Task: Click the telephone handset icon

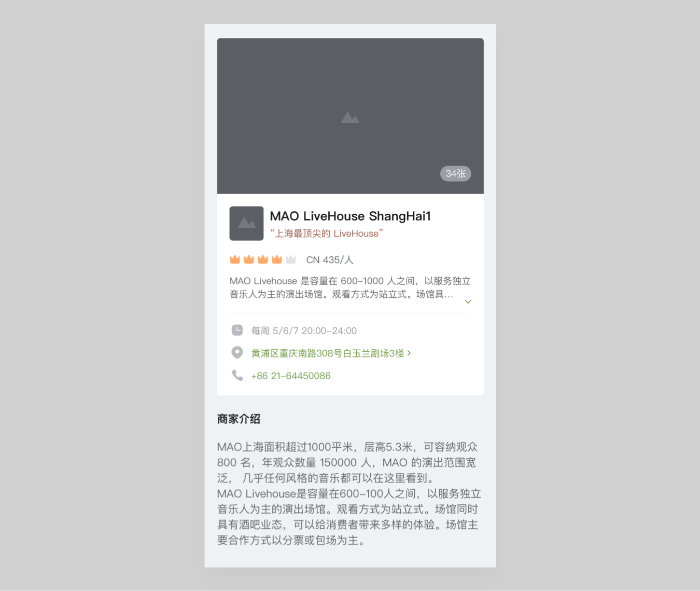Action: [x=237, y=375]
